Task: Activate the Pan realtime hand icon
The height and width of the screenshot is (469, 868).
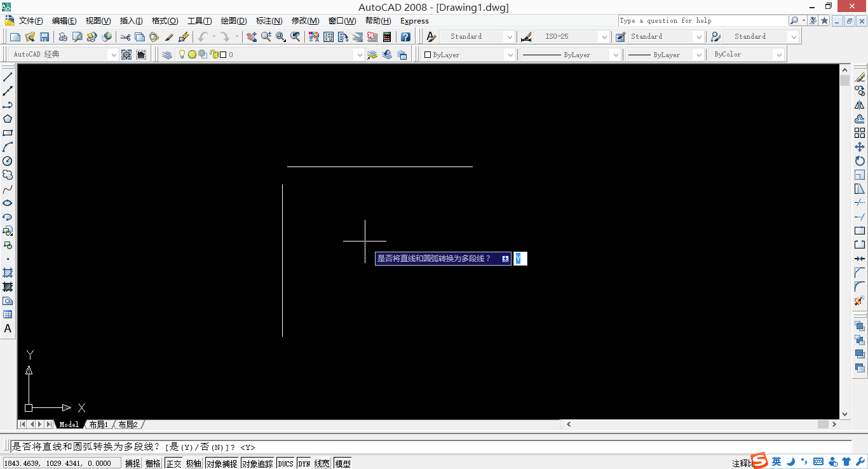Action: click(x=252, y=37)
